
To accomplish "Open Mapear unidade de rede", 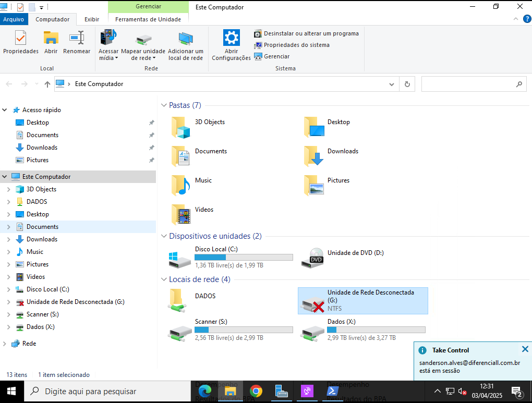I will 143,45.
